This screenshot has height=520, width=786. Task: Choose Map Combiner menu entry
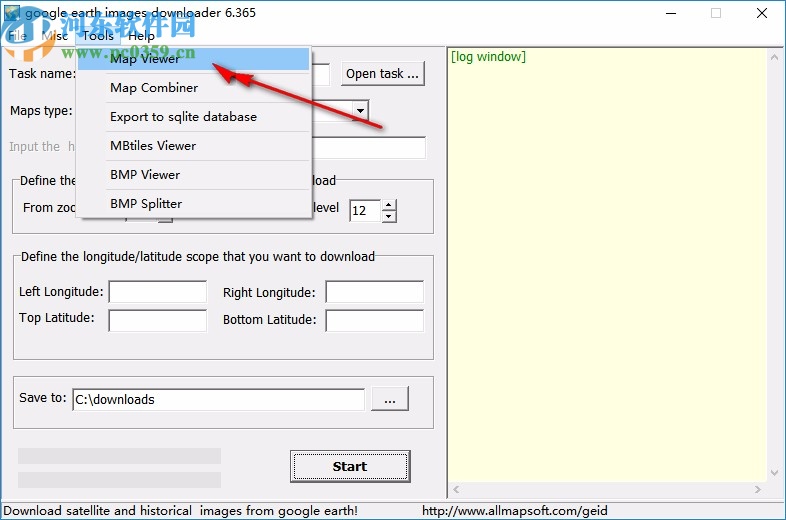[x=193, y=88]
